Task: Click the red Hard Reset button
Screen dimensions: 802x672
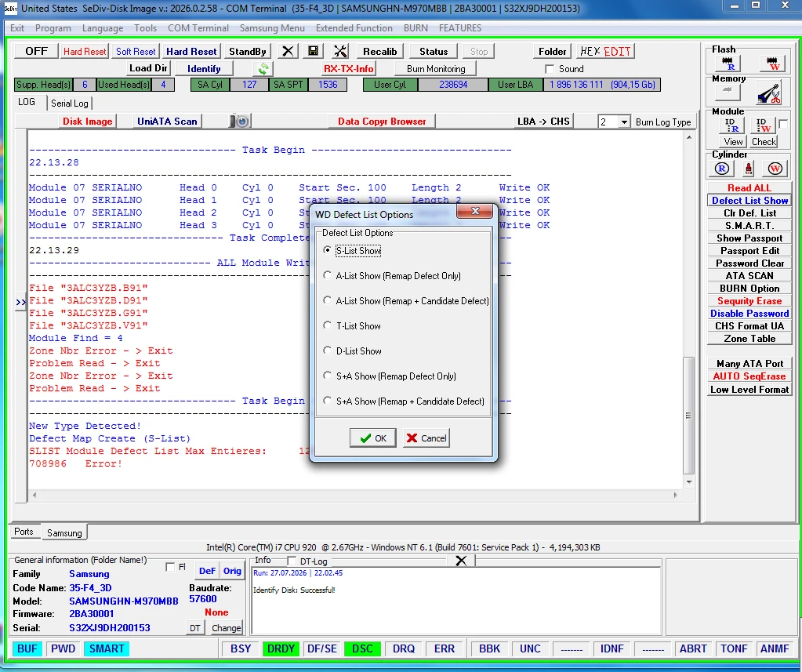Action: 85,51
